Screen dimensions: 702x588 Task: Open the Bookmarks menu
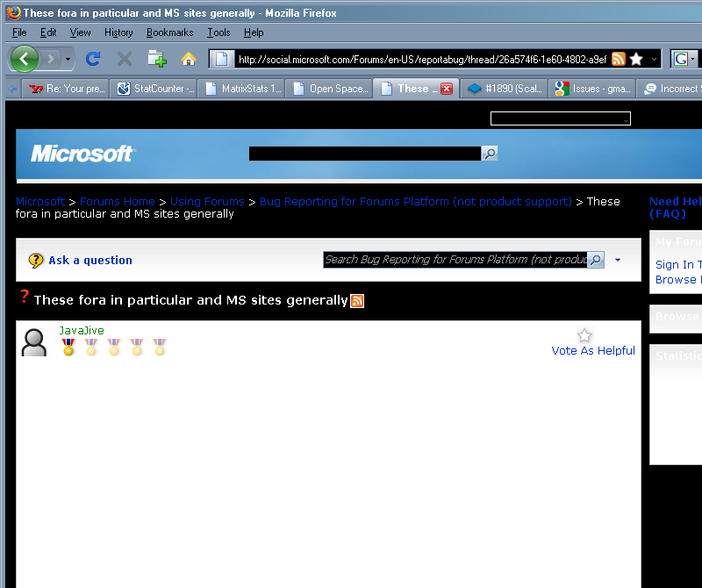click(169, 32)
